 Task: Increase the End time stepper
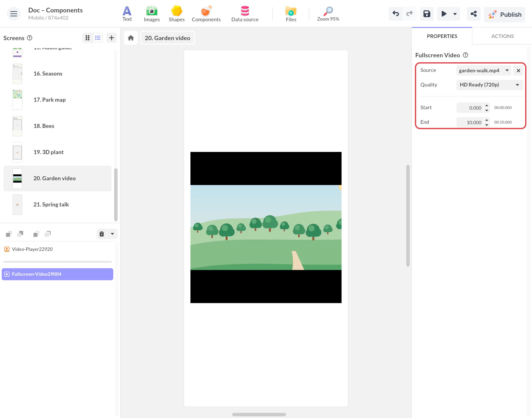487,120
